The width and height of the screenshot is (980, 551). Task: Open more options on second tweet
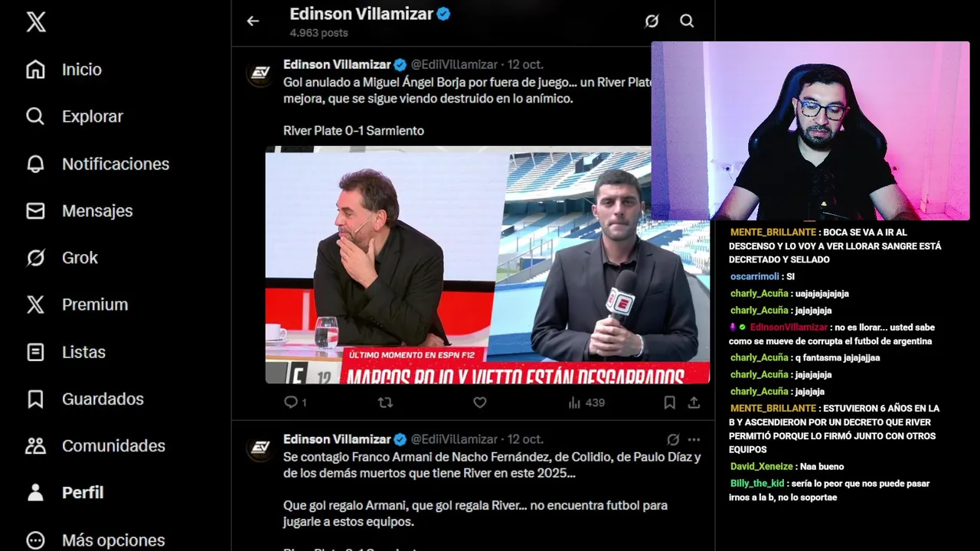(x=694, y=439)
